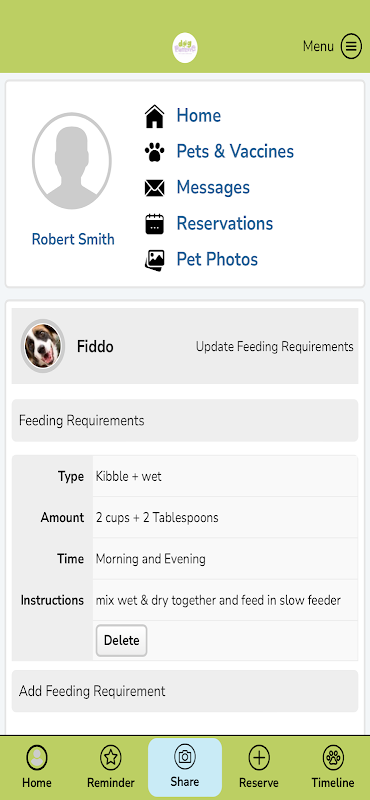This screenshot has height=800, width=370.
Task: Delete the Kibble + wet feeding requirement
Action: (x=121, y=640)
